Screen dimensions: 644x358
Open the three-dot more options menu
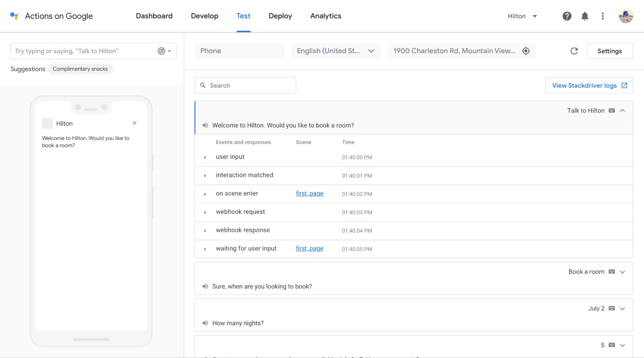(603, 16)
